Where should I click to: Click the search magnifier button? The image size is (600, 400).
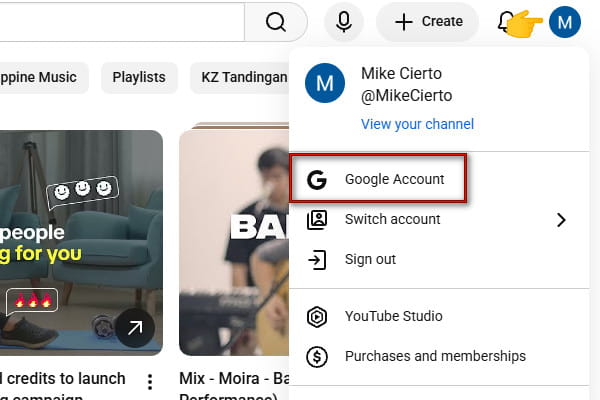[x=276, y=22]
